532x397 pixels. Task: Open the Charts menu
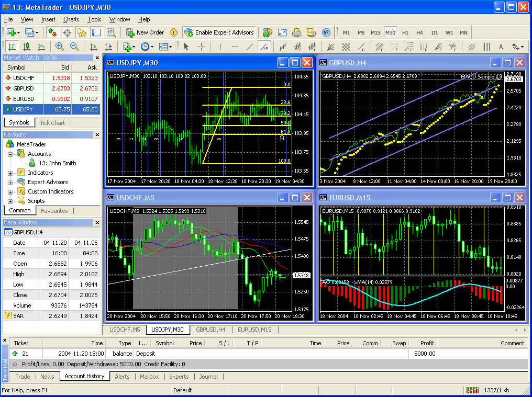(x=71, y=19)
